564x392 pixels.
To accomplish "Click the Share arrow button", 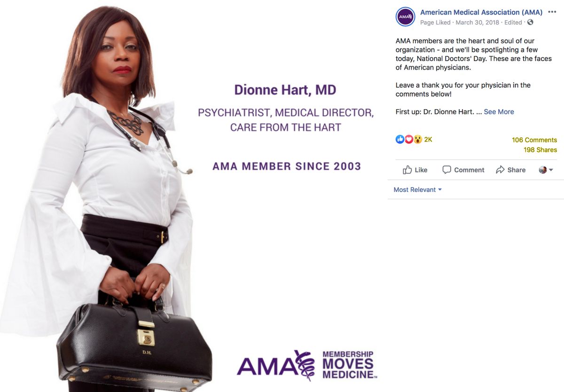I will point(510,170).
